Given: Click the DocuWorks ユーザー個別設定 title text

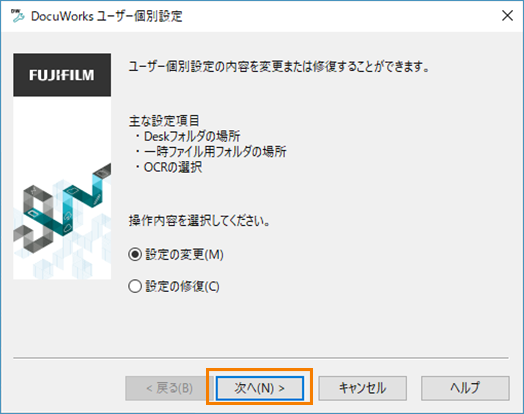Looking at the screenshot, I should click(107, 16).
